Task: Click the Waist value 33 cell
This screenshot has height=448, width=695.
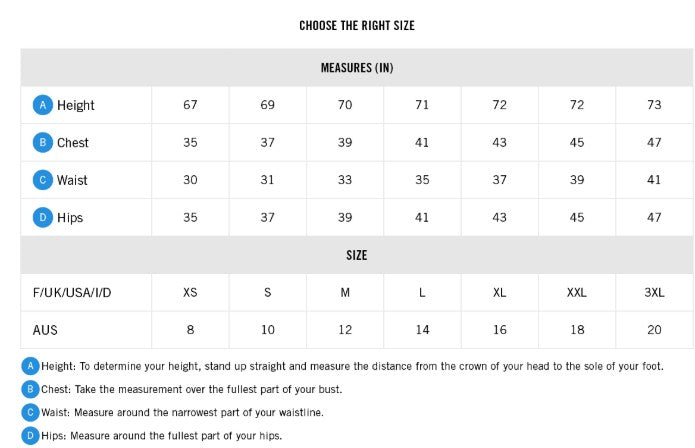Action: (x=345, y=180)
